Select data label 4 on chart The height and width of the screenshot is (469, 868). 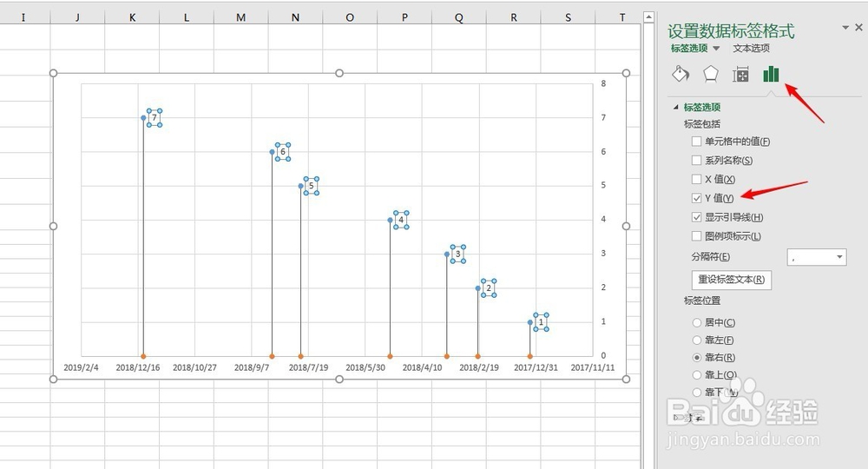pos(401,220)
